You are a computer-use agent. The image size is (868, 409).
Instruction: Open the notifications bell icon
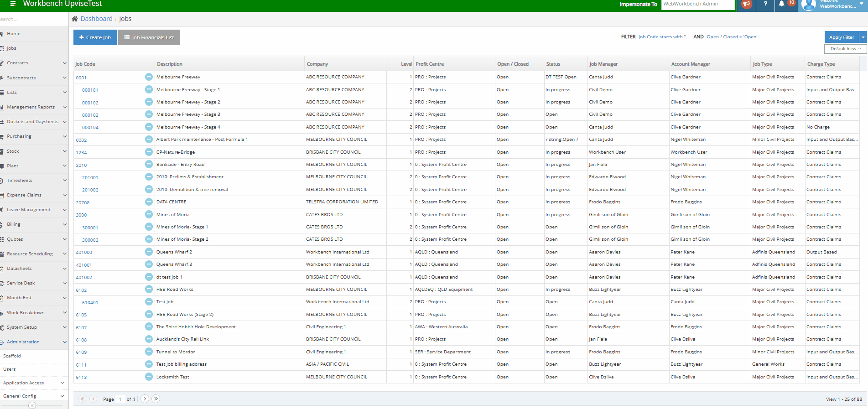click(781, 4)
